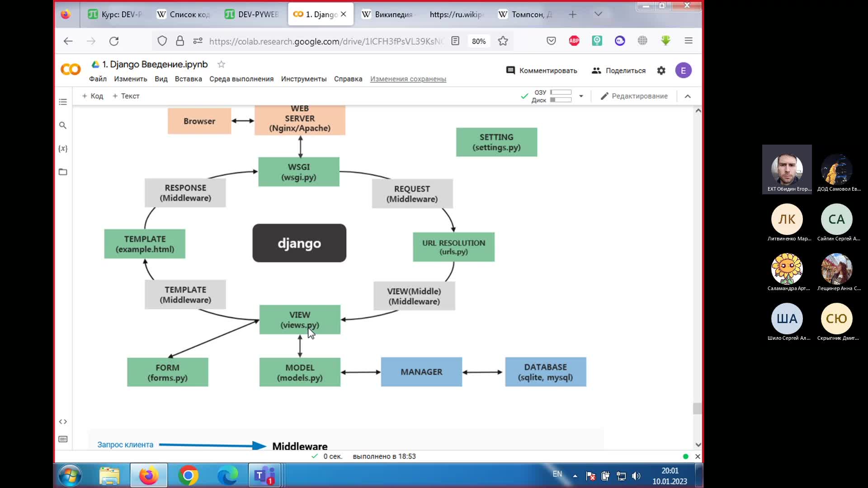Select participant video tile Обидин Егор

click(787, 169)
